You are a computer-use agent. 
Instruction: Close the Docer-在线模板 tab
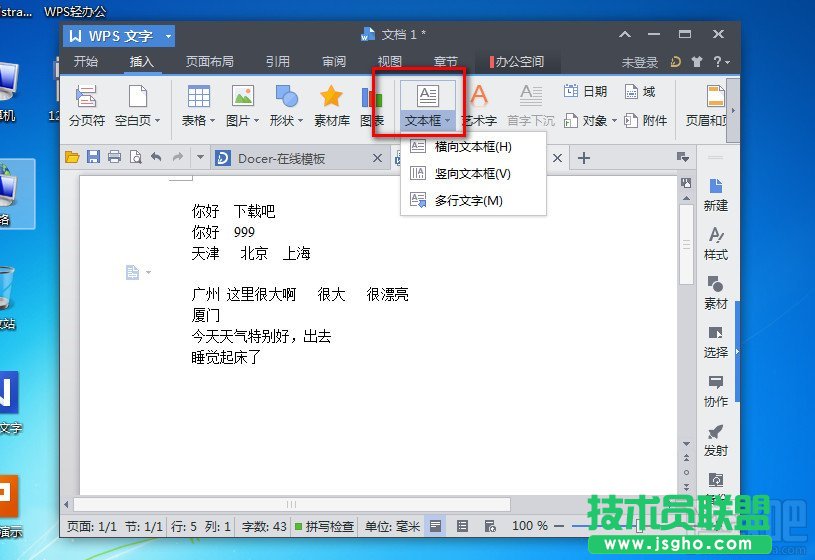pos(377,158)
